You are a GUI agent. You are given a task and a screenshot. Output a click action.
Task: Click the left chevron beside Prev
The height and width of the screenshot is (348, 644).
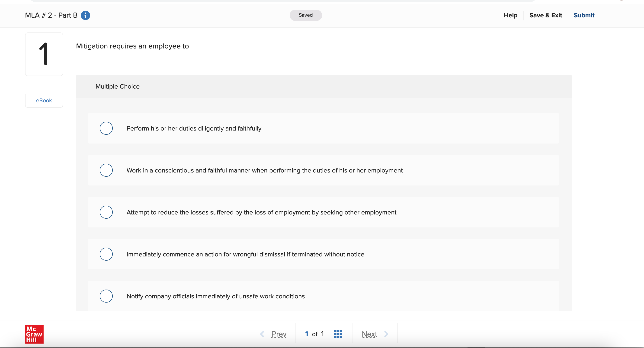(x=262, y=334)
